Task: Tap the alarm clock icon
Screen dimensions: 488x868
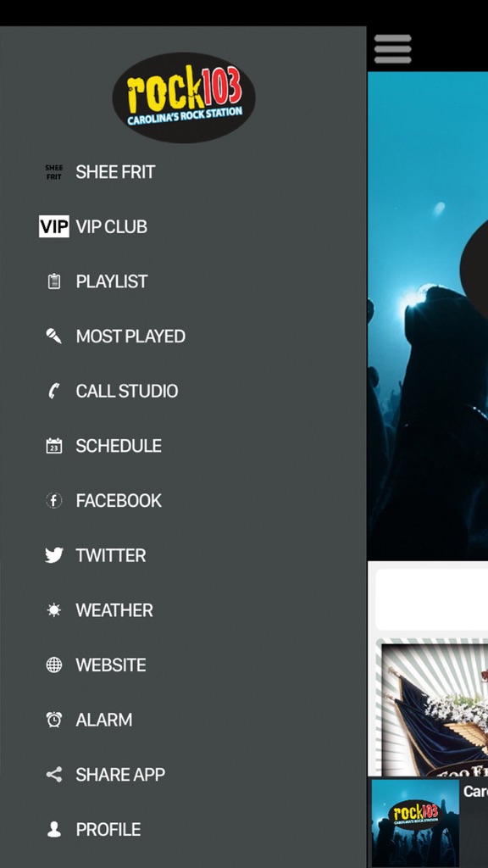Action: [53, 720]
